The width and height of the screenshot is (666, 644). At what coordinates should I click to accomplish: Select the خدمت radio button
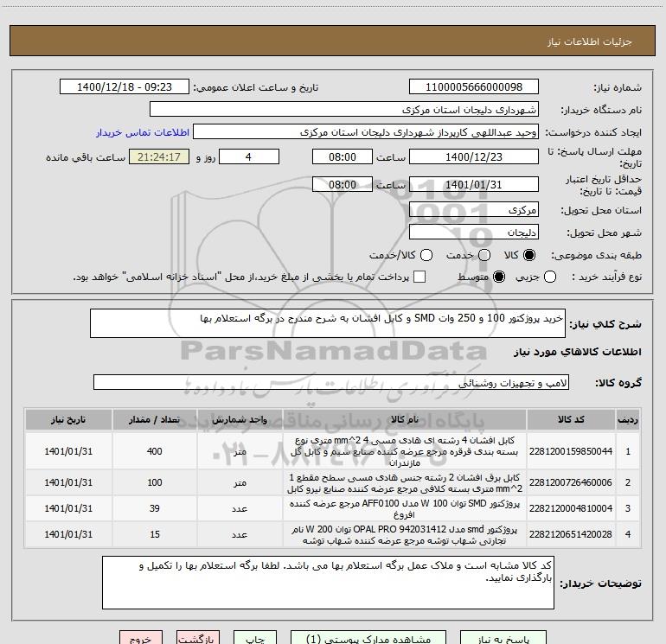tap(484, 255)
